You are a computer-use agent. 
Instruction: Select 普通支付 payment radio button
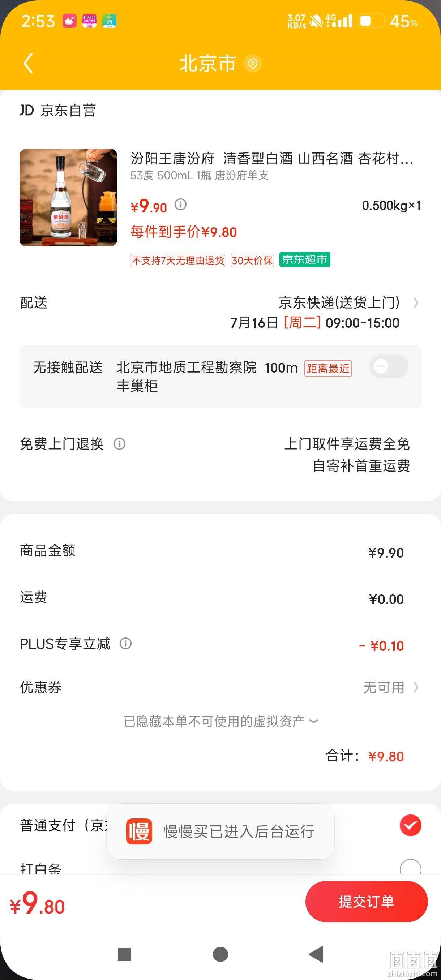point(410,826)
